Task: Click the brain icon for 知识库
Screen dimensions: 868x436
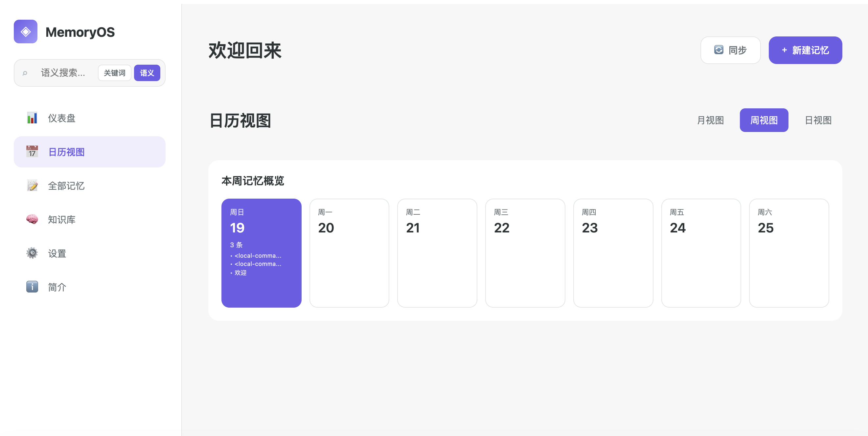Action: (x=32, y=220)
